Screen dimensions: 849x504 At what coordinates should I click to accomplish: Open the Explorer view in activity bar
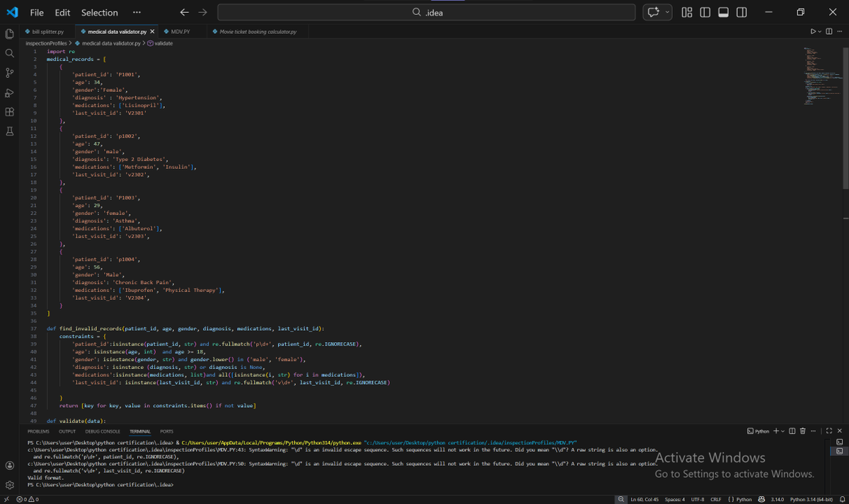coord(10,34)
